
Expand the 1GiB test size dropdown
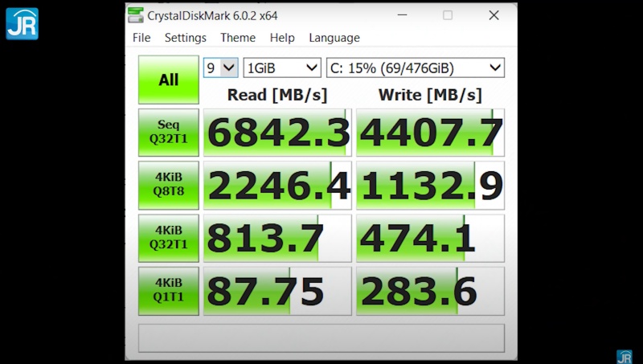281,67
